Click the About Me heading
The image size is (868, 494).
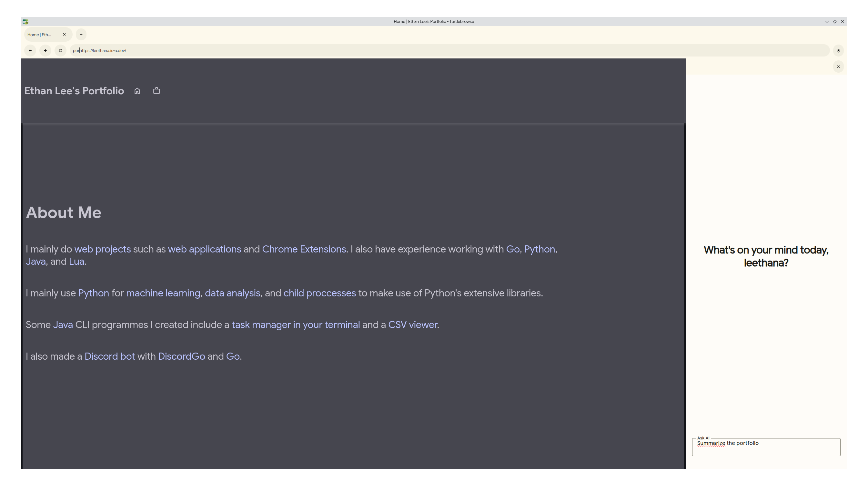[64, 212]
